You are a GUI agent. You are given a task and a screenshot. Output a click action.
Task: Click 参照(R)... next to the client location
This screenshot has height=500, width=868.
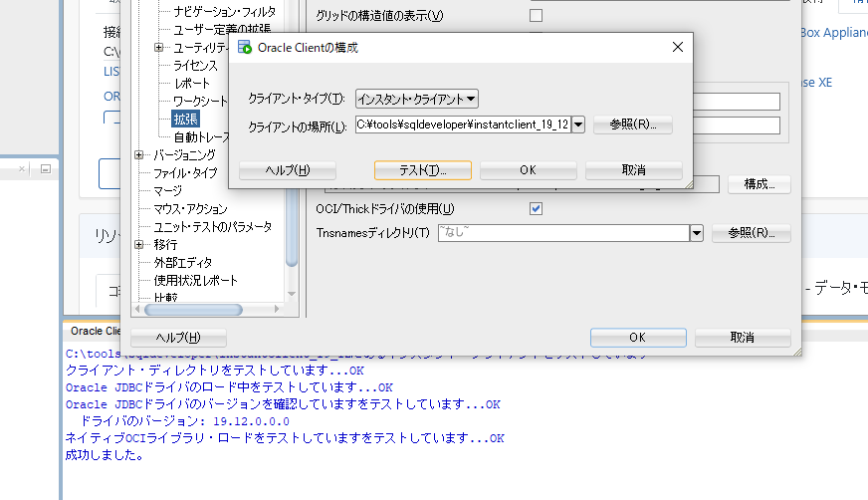click(632, 125)
